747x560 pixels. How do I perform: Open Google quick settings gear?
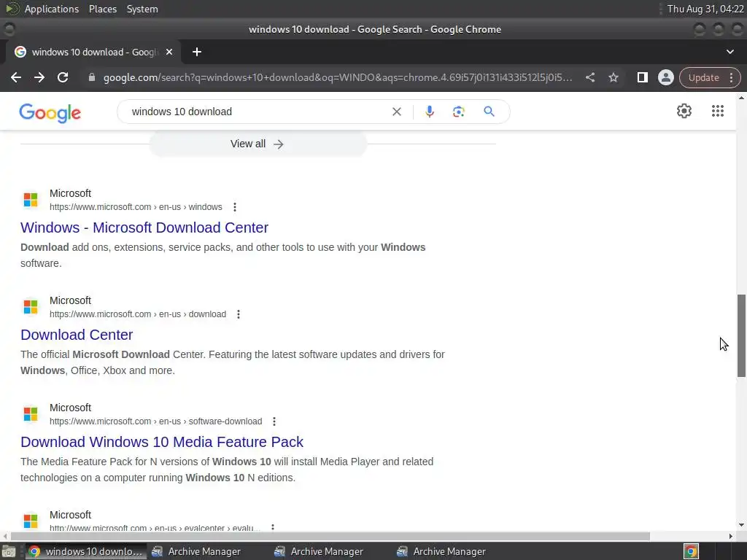(x=684, y=111)
